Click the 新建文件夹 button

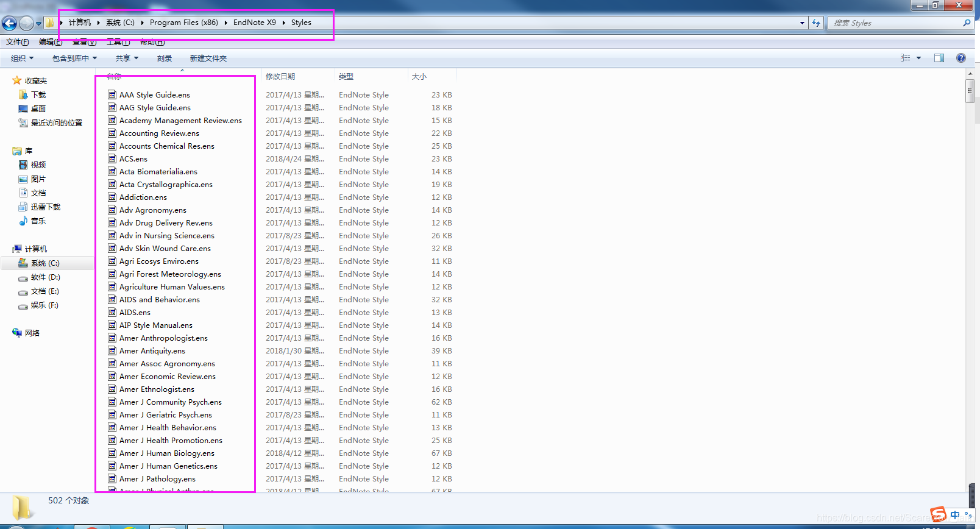point(208,59)
